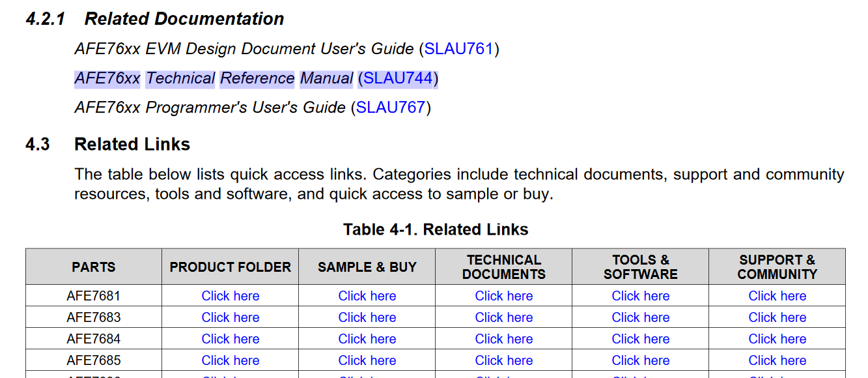Click the AFE76xx EVM Design Document title text
868x378 pixels.
244,49
